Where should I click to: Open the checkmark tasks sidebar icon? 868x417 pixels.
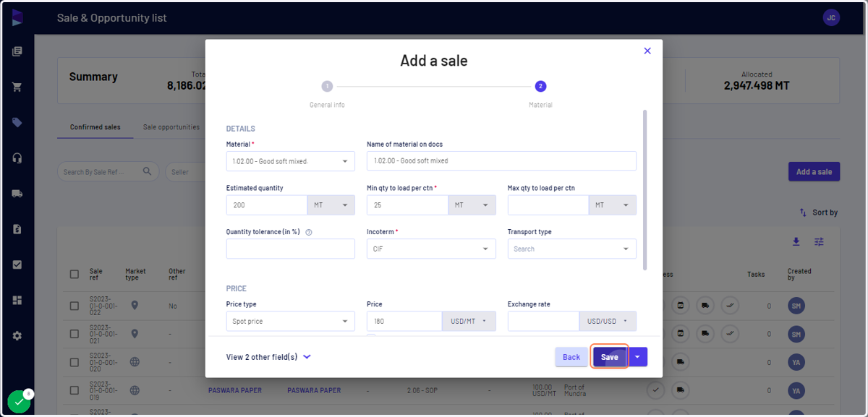(17, 265)
